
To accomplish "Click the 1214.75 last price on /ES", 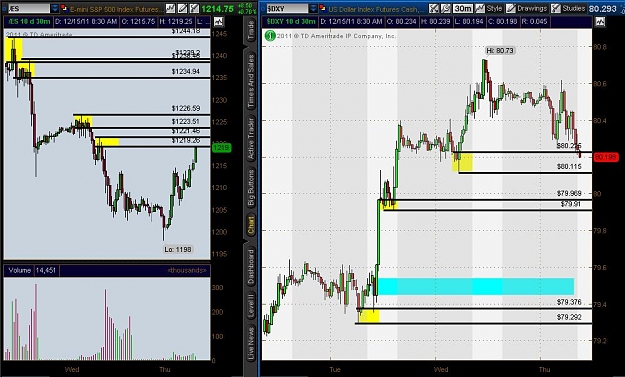I will [x=217, y=8].
